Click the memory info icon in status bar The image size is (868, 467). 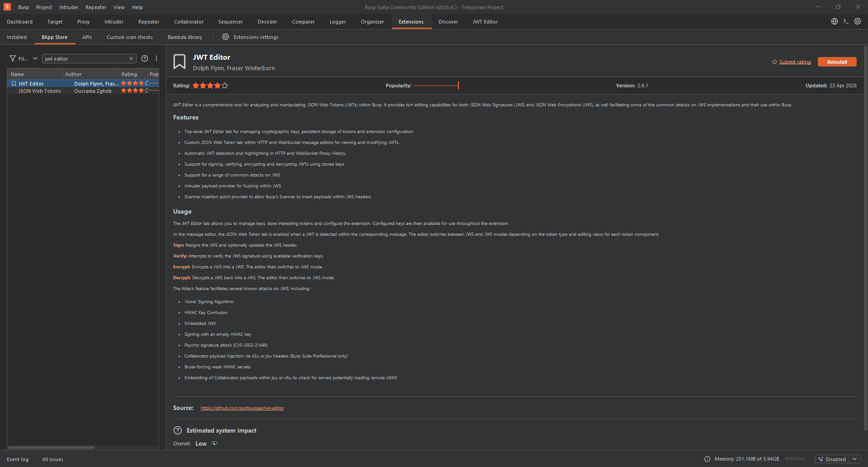tap(708, 459)
